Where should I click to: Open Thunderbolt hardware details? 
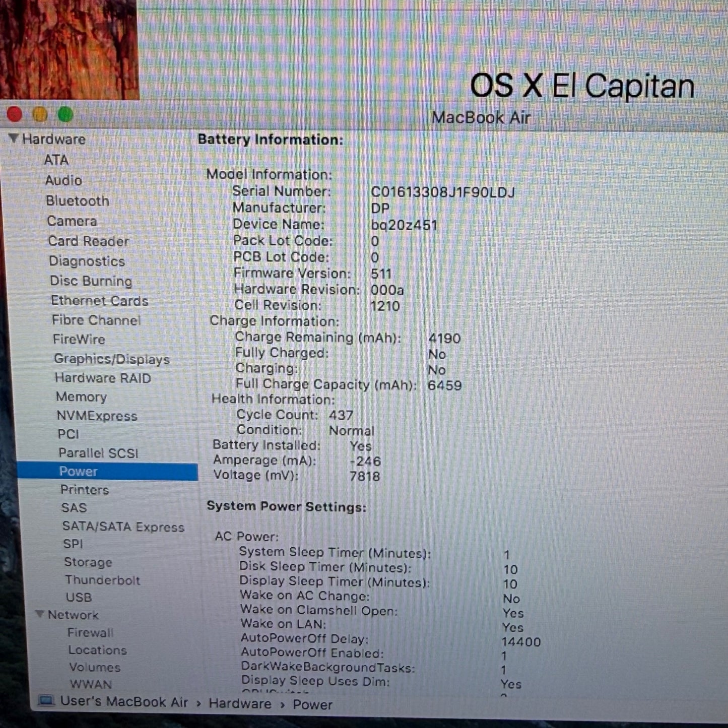(x=102, y=580)
